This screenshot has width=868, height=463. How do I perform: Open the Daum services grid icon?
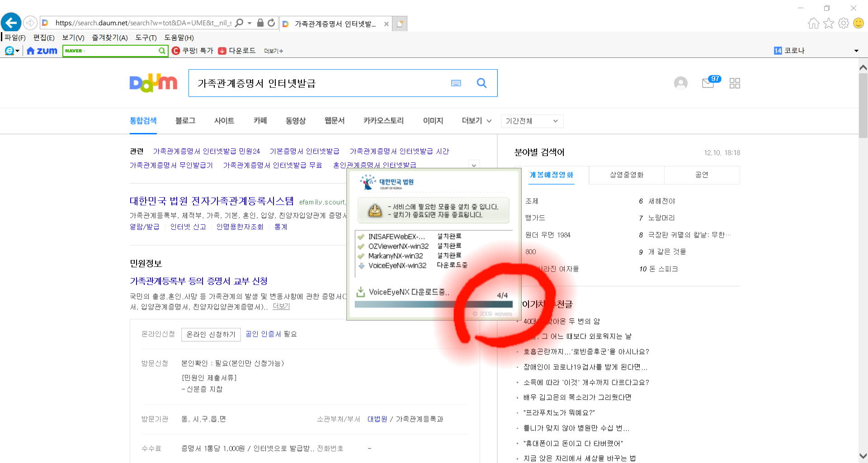[735, 83]
